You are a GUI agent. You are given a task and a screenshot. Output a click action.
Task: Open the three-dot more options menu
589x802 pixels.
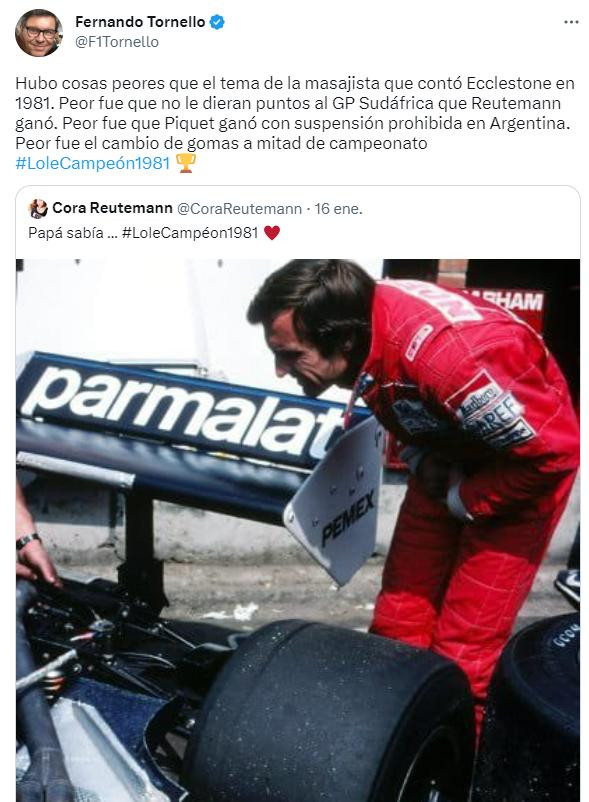(x=571, y=22)
